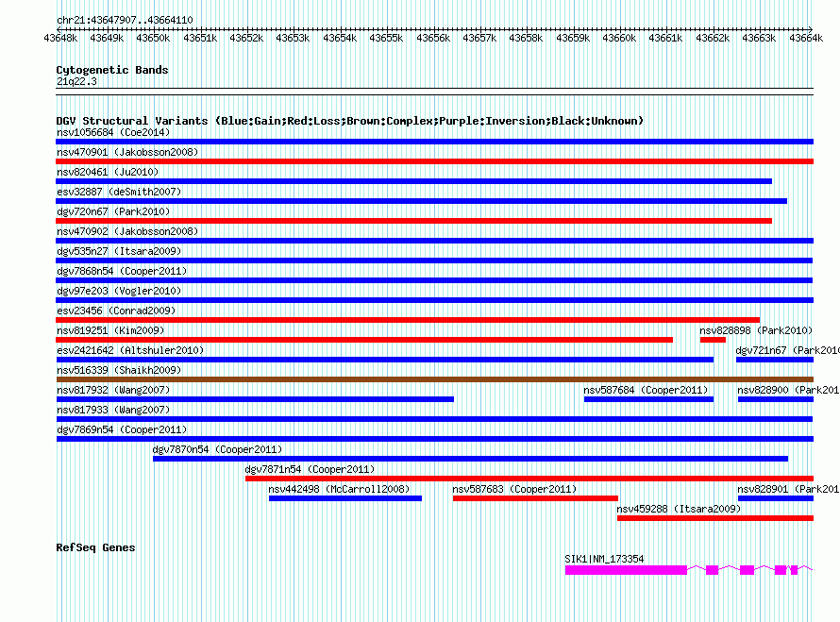Click the RefSeq Genes track title

(x=95, y=547)
